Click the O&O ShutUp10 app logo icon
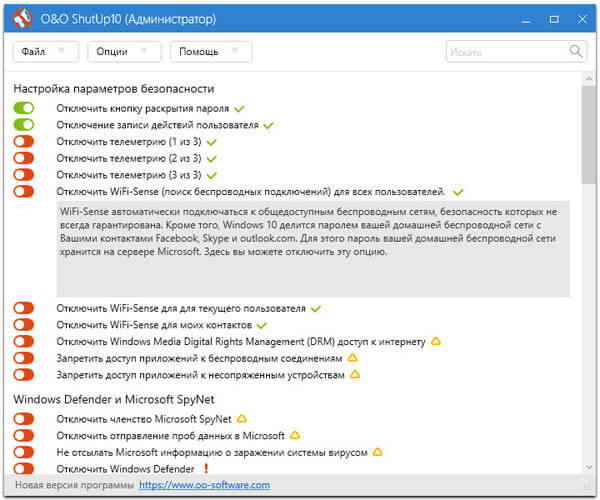Screen dimensions: 600x500 pyautogui.click(x=22, y=18)
